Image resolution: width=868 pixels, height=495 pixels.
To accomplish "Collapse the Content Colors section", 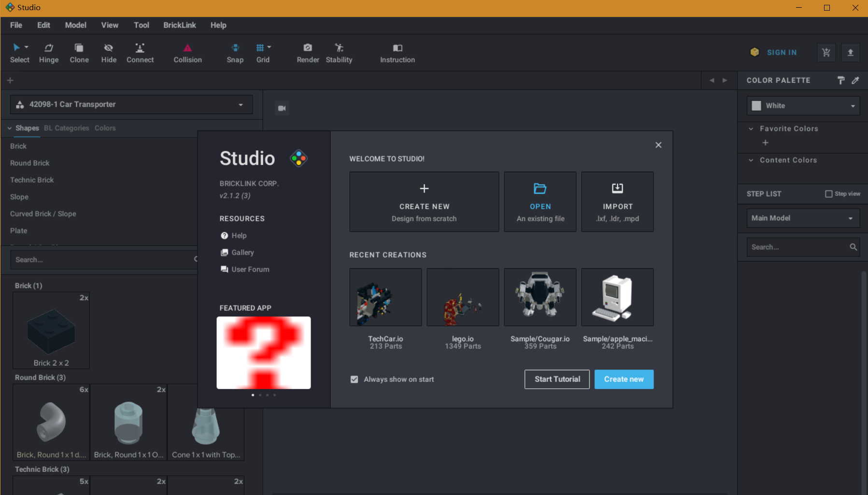I will [751, 160].
